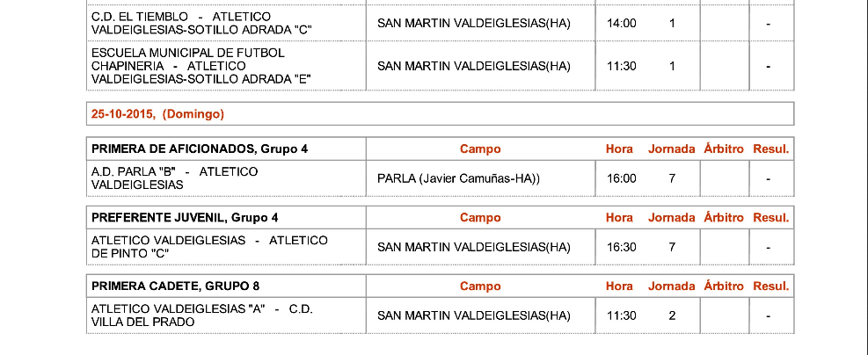Select the PRIMERA CADETE, GRUPO 8 heading

click(176, 286)
